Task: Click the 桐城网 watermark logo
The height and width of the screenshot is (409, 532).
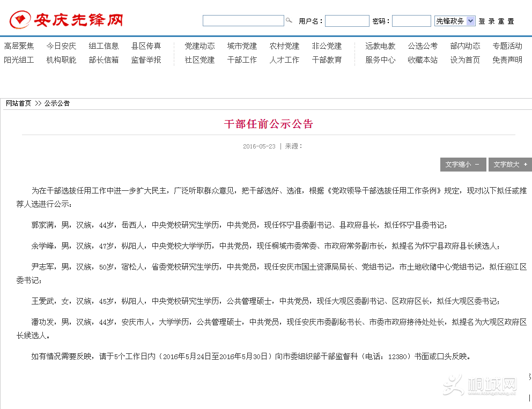Action: [479, 385]
